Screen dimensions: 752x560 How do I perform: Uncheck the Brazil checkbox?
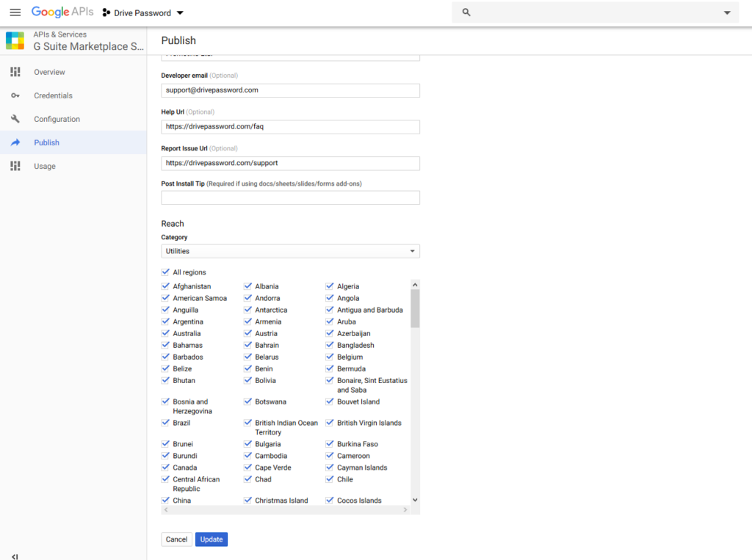165,423
